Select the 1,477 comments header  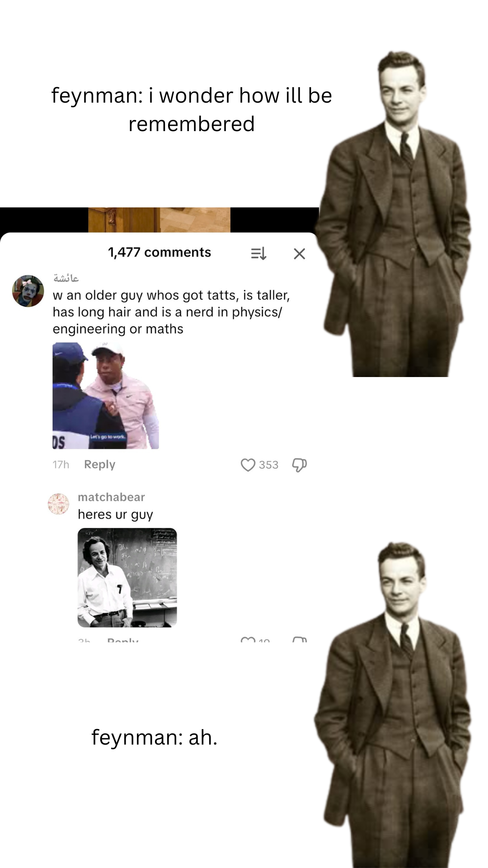pos(160,252)
